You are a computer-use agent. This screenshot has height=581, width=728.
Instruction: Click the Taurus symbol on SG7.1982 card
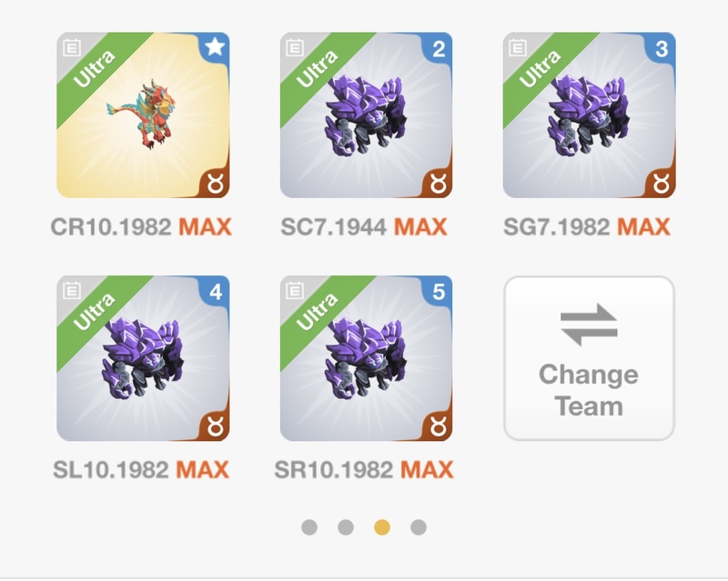point(662,184)
